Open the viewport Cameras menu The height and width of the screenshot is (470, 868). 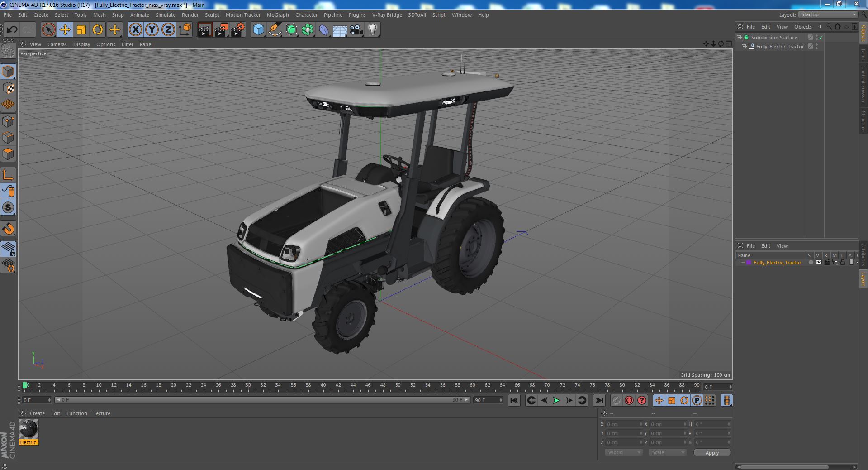[57, 44]
